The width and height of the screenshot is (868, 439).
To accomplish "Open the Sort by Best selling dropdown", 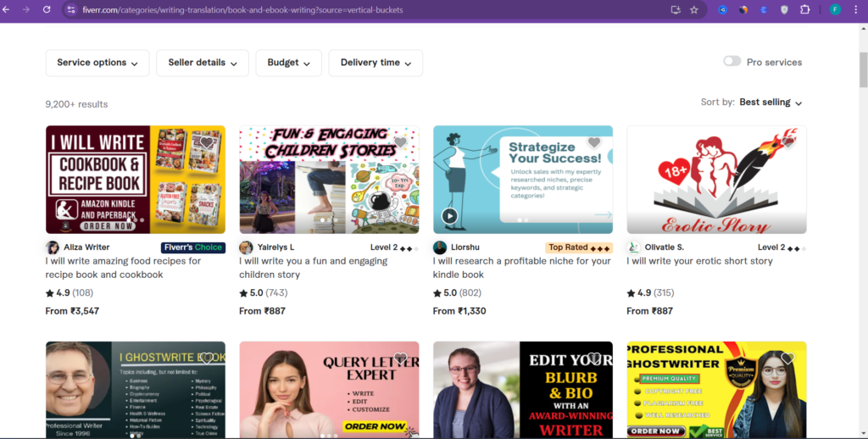I will click(771, 103).
